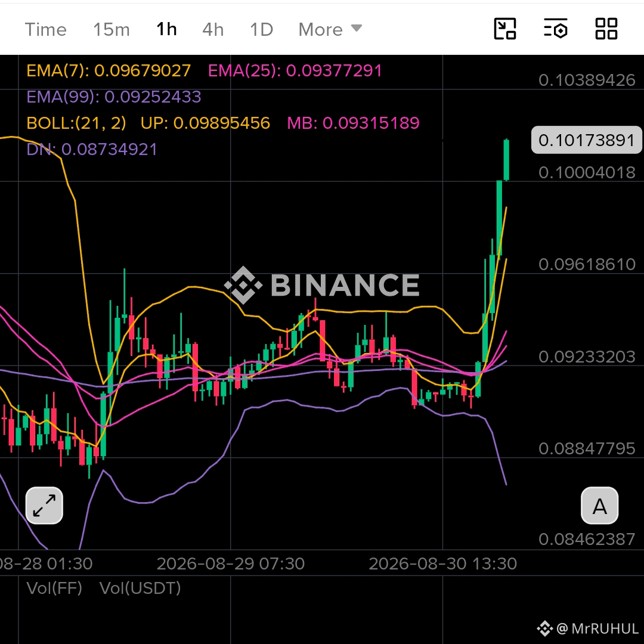The height and width of the screenshot is (644, 644).
Task: Click EMA(7): 0.09679027 indicator label
Action: [109, 70]
